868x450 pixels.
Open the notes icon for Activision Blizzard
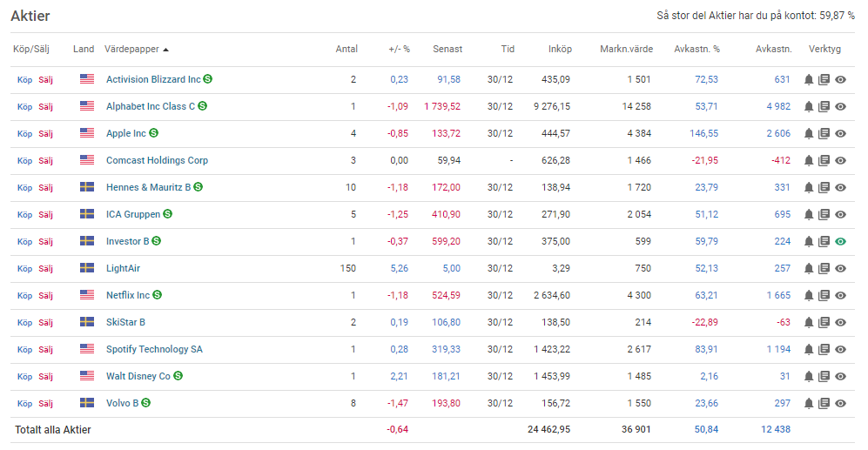(x=824, y=80)
